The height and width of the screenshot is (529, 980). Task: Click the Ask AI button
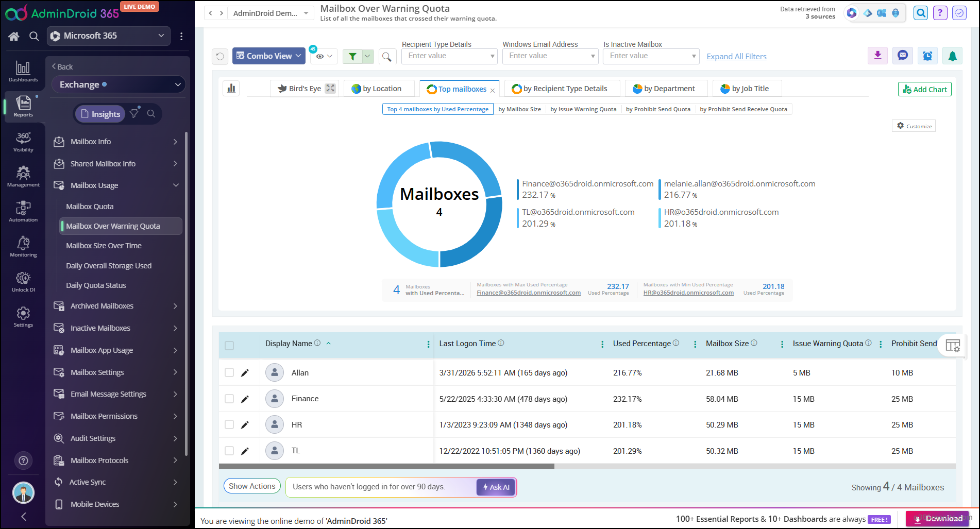(496, 487)
